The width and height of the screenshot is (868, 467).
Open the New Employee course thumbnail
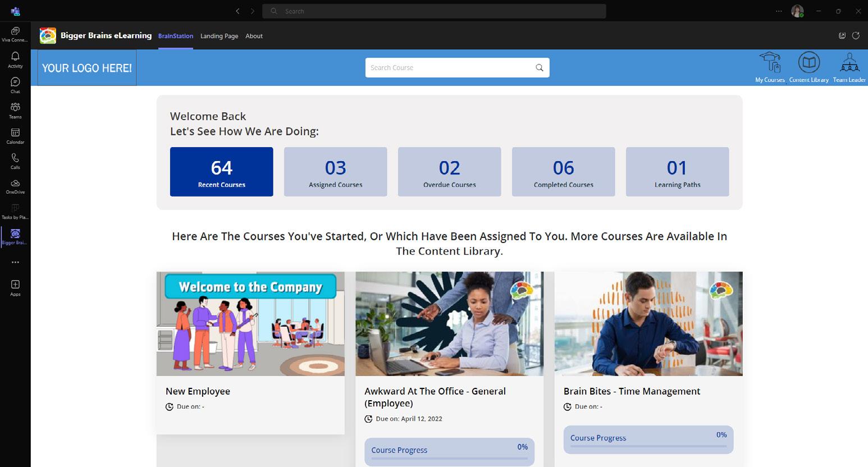[250, 324]
